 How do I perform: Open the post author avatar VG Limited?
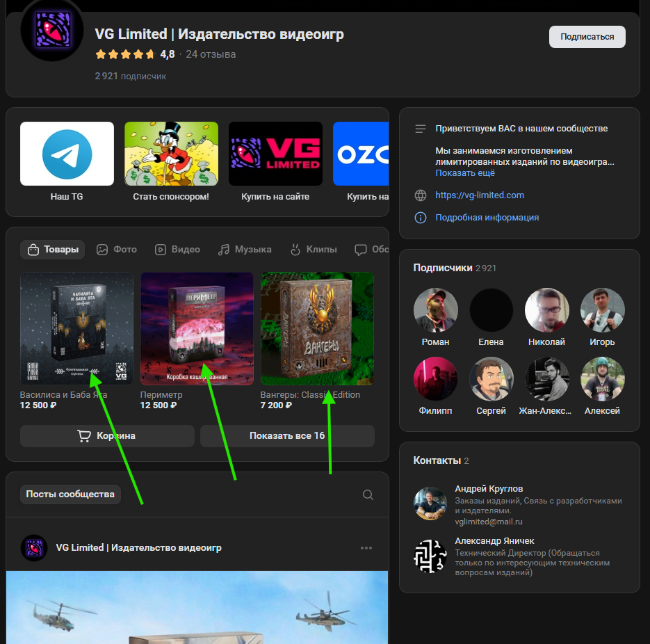34,548
